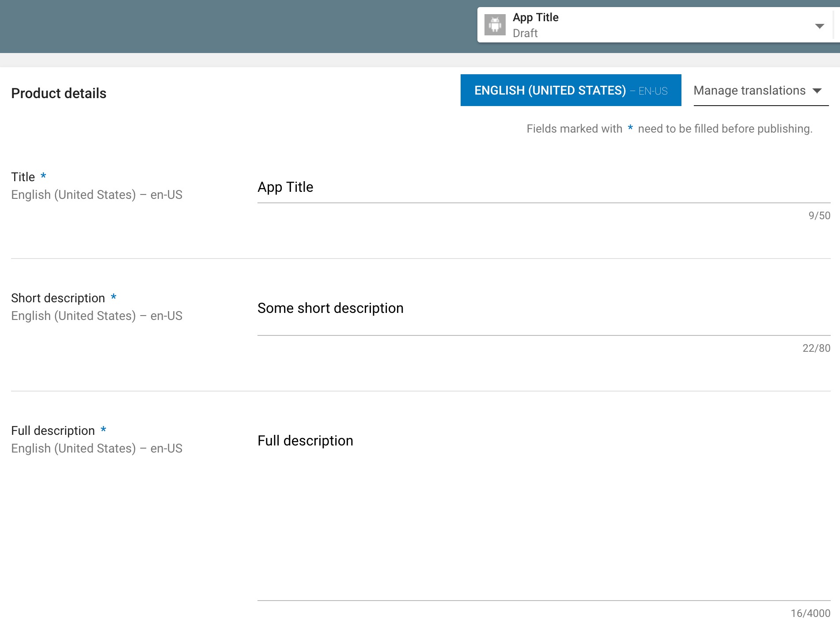Select the English (United States) language tab
The image size is (840, 624).
point(571,90)
